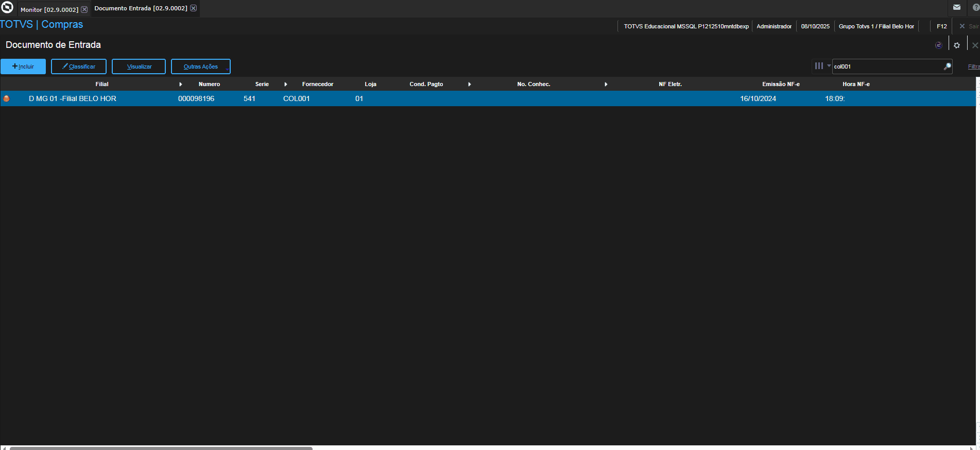Open the help question mark icon
The width and height of the screenshot is (980, 450).
click(x=976, y=7)
